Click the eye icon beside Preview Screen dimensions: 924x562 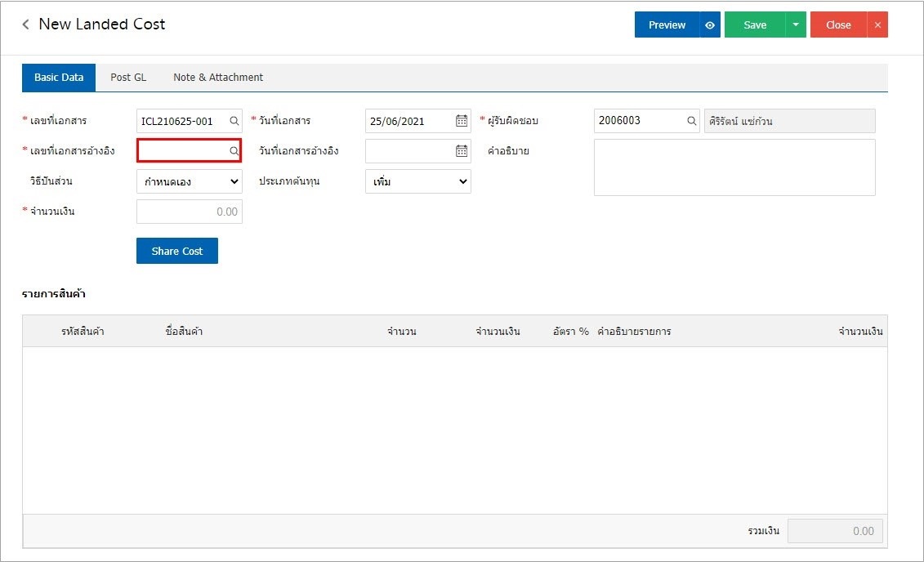[710, 25]
